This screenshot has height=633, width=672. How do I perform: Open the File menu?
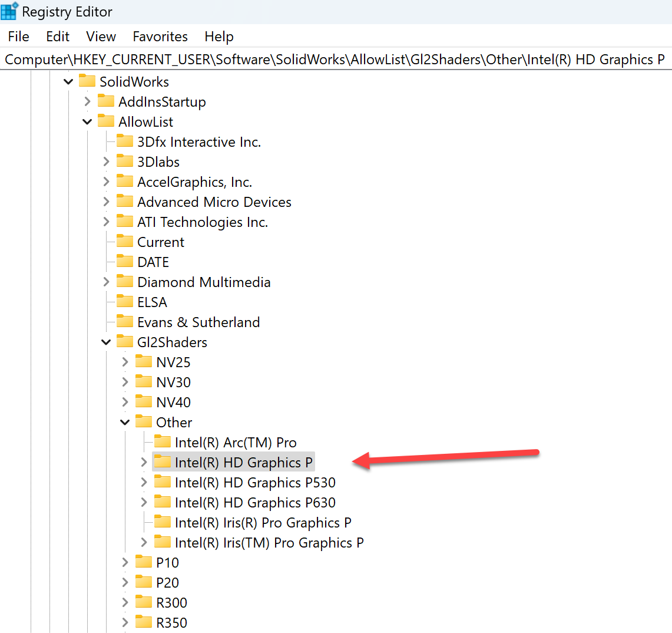tap(18, 36)
